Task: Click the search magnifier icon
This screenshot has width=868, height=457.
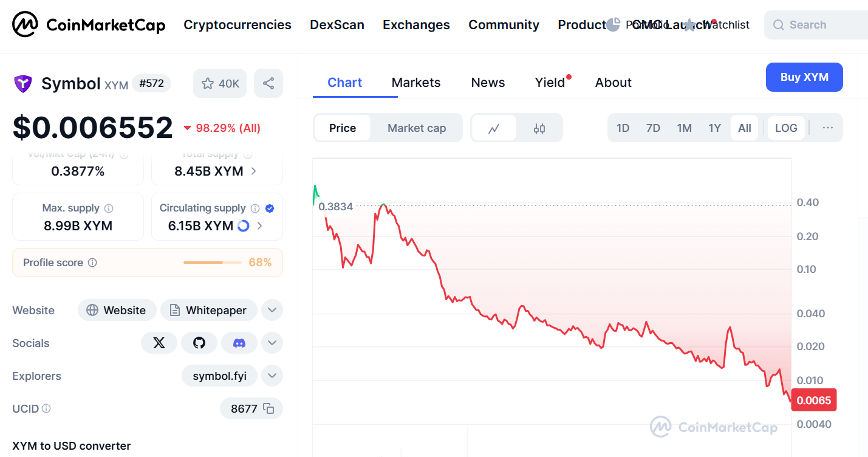Action: pos(778,25)
